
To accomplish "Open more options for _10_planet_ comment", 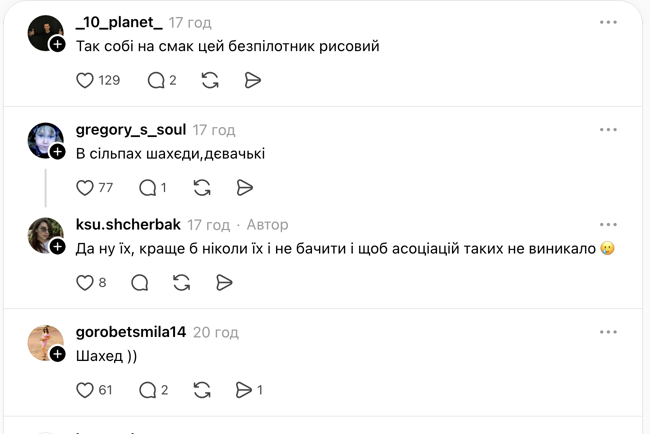I will [x=608, y=22].
